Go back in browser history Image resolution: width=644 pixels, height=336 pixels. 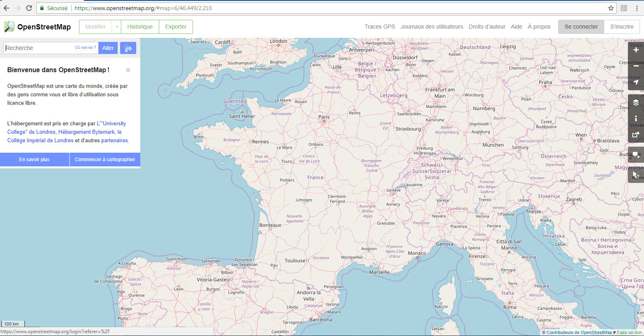point(6,8)
